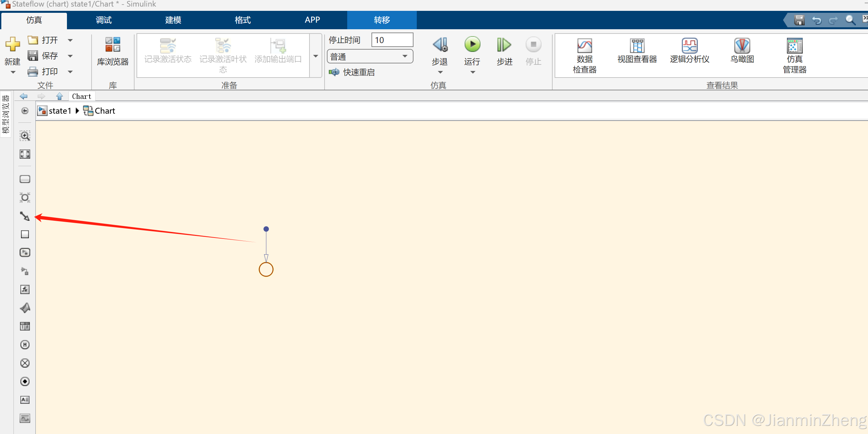Click the Stop Time (停止时间) input field

coord(392,40)
